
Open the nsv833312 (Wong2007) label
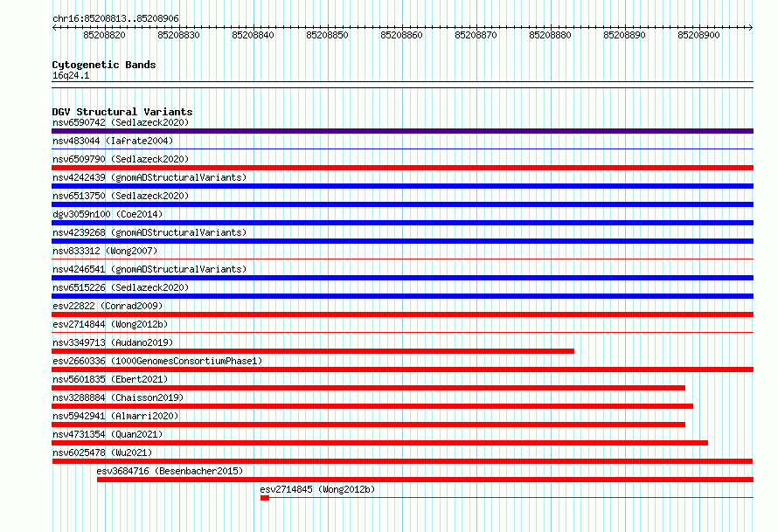coord(105,251)
